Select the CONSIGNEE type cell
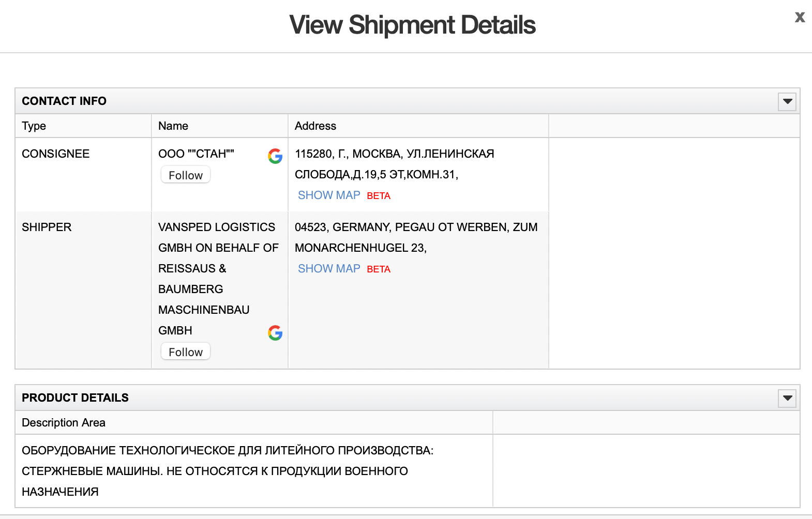Screen dimensions: 812x519 (56, 154)
